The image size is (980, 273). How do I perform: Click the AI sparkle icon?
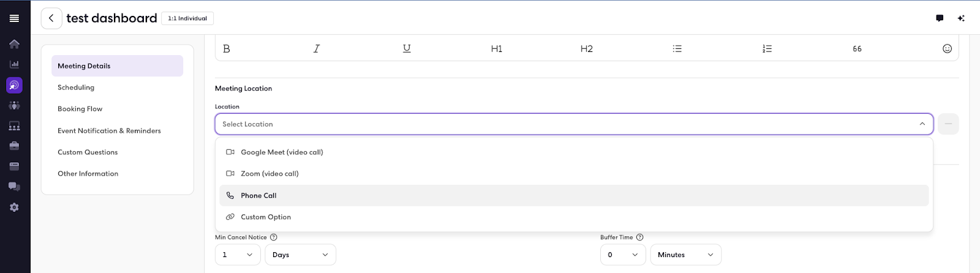[961, 18]
